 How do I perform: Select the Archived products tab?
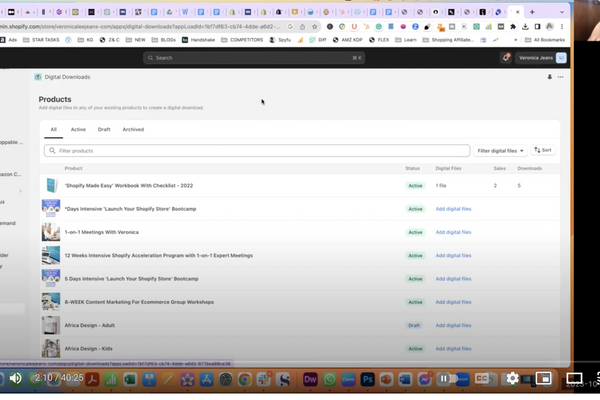[133, 129]
